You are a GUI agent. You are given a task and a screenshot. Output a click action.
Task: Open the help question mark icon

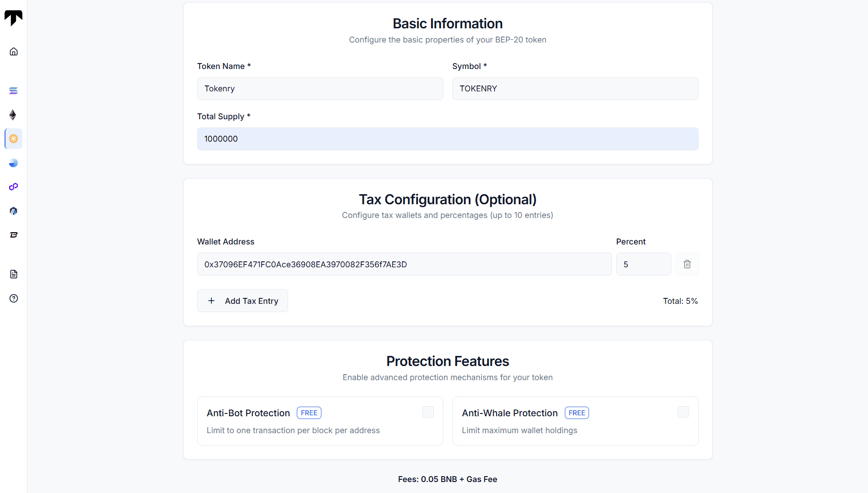pos(14,298)
